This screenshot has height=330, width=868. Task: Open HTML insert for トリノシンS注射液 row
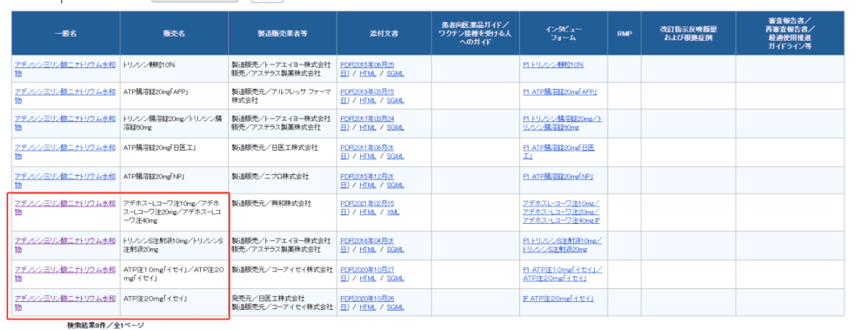(x=367, y=249)
